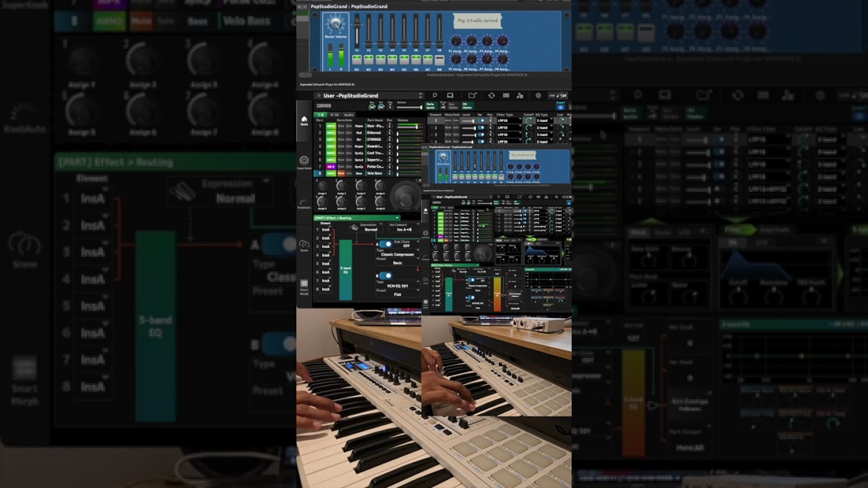The width and height of the screenshot is (868, 488).
Task: Open Smart Morph in the left sidebar
Action: pyautogui.click(x=304, y=287)
